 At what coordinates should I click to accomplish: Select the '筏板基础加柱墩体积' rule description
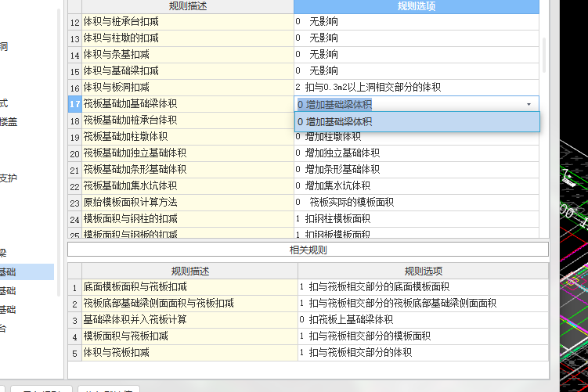pos(187,137)
